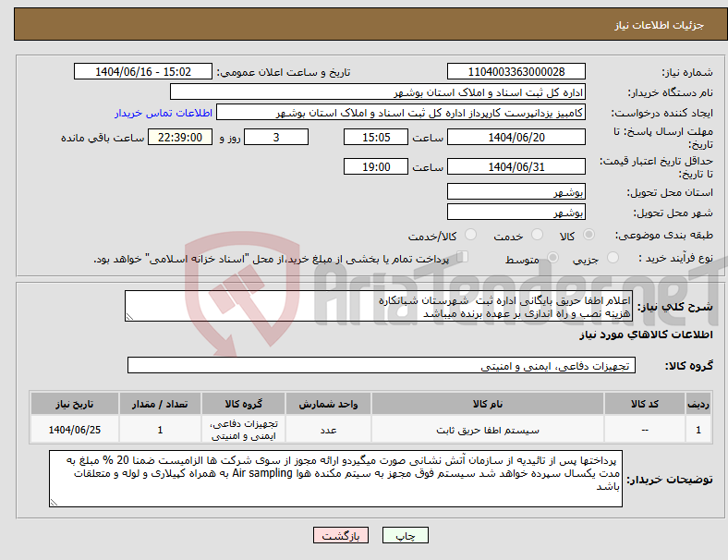Click the item name سیستم اطفا حریق ثابت

(488, 430)
